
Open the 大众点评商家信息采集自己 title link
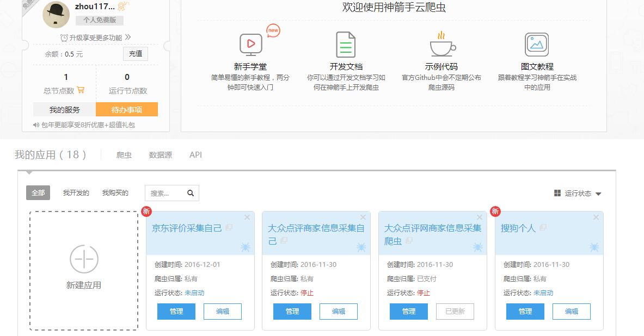[x=316, y=235]
